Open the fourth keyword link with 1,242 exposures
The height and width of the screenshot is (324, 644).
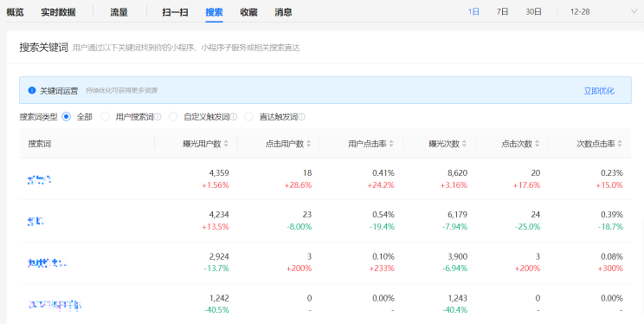point(55,305)
